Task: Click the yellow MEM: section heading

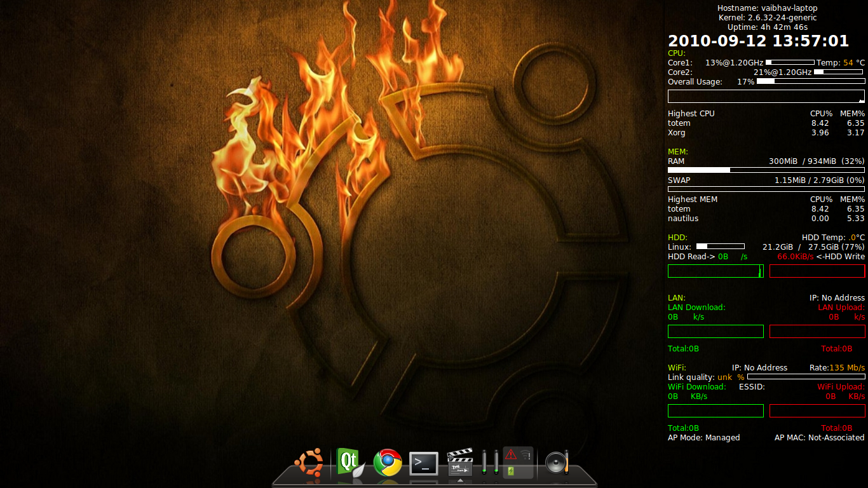Action: point(678,152)
